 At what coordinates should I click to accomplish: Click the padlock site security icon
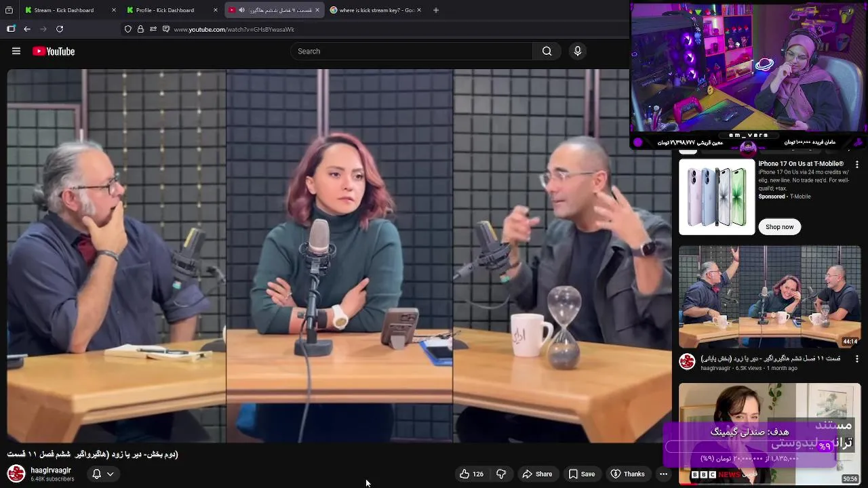(x=140, y=29)
